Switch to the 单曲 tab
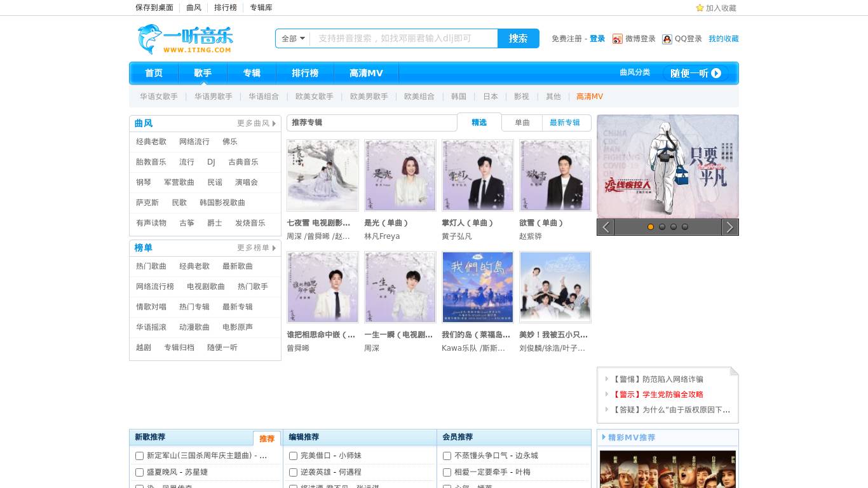 522,123
